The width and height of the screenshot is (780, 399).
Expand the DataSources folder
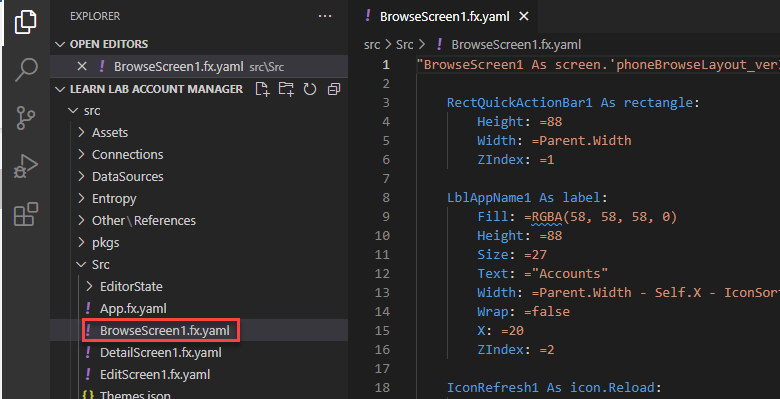click(82, 176)
